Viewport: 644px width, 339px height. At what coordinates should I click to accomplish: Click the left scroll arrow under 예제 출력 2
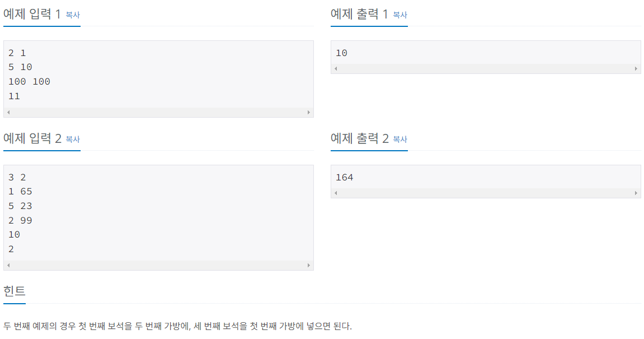[x=335, y=193]
